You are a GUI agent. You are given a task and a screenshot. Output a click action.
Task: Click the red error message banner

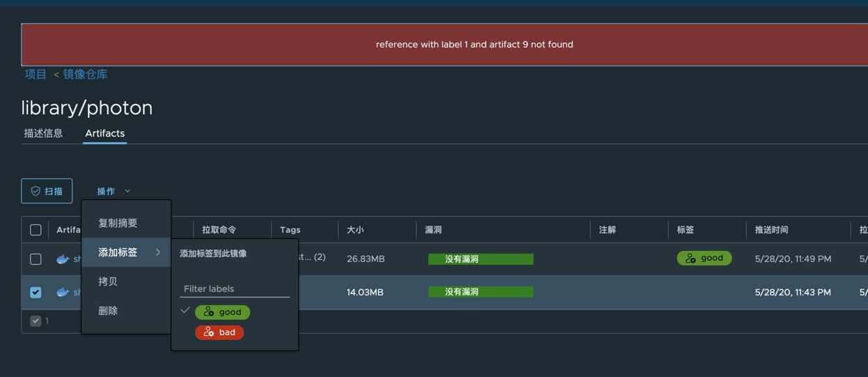444,45
